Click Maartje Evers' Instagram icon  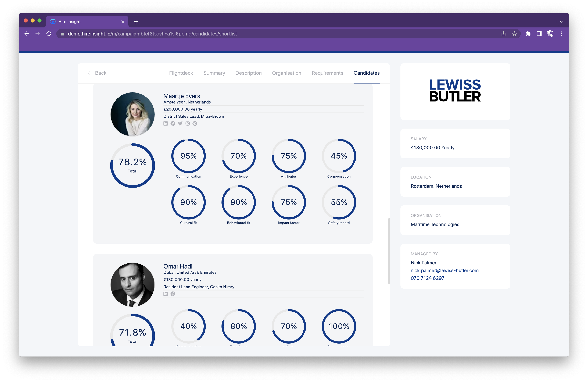tap(188, 123)
